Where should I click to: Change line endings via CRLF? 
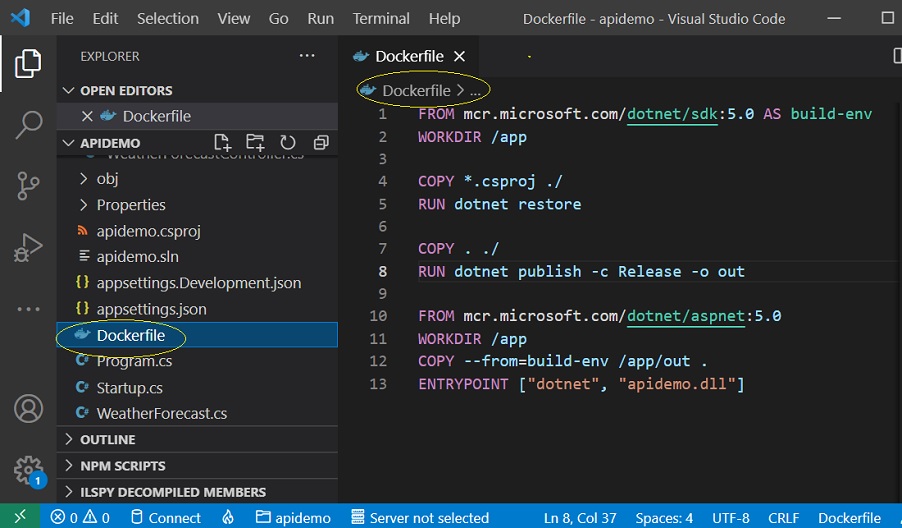[783, 518]
